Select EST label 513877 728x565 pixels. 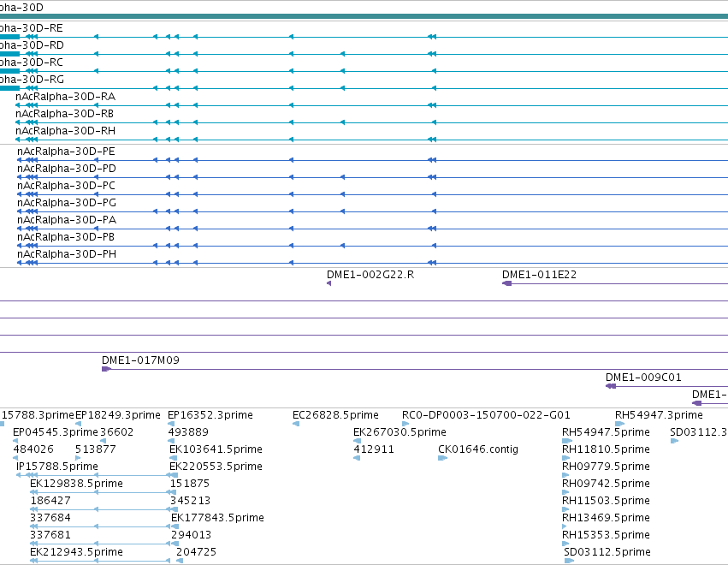96,449
